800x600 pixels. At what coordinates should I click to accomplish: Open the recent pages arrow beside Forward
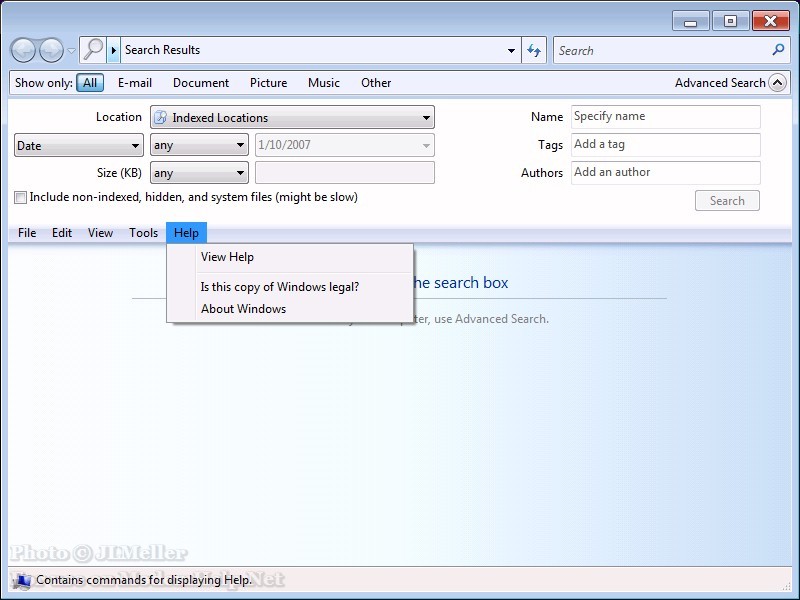[x=71, y=51]
